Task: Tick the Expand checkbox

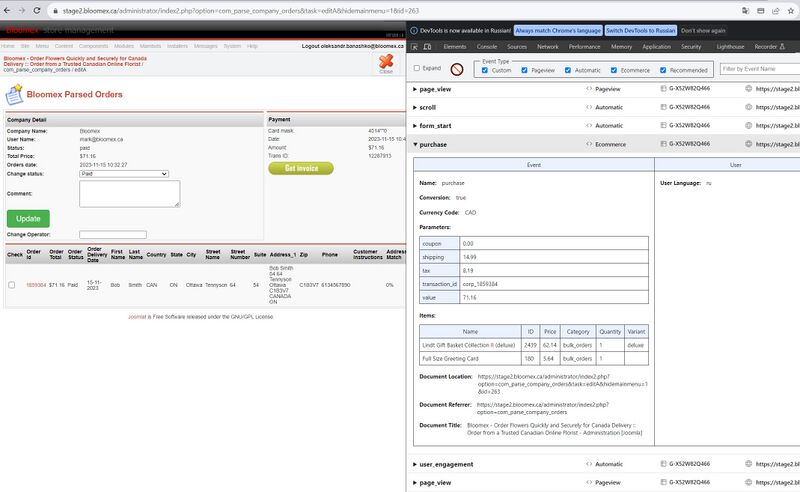Action: [417, 68]
